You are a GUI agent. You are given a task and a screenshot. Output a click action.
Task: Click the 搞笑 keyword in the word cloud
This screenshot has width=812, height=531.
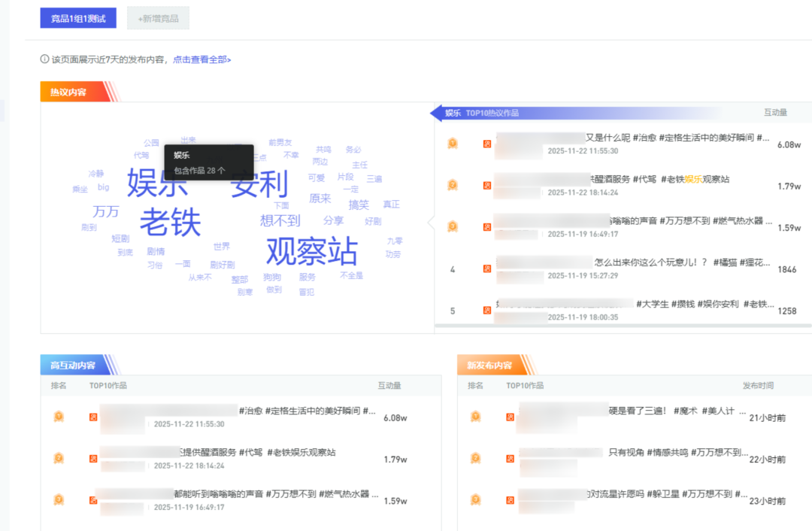coord(359,205)
